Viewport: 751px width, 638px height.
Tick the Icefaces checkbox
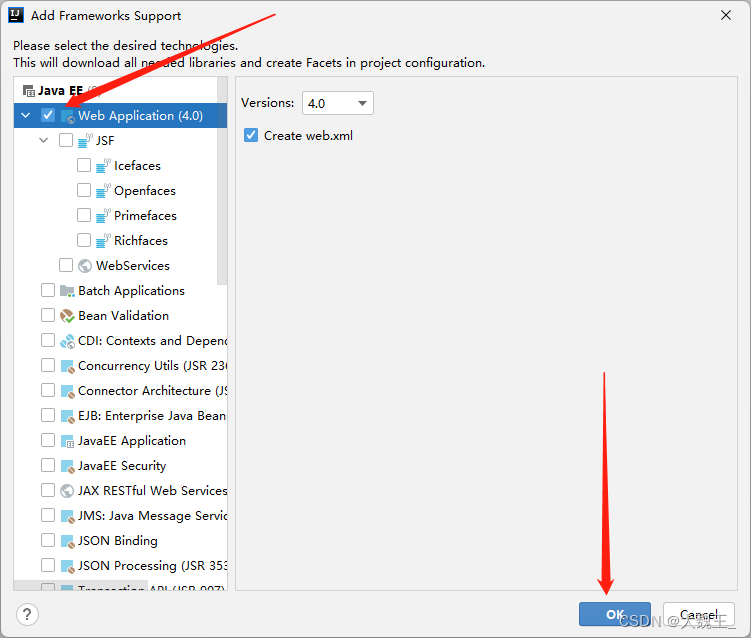pos(84,165)
